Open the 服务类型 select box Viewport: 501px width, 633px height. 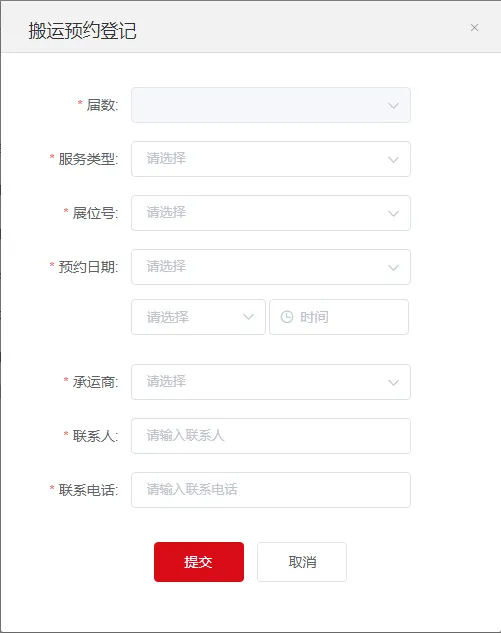tap(271, 159)
